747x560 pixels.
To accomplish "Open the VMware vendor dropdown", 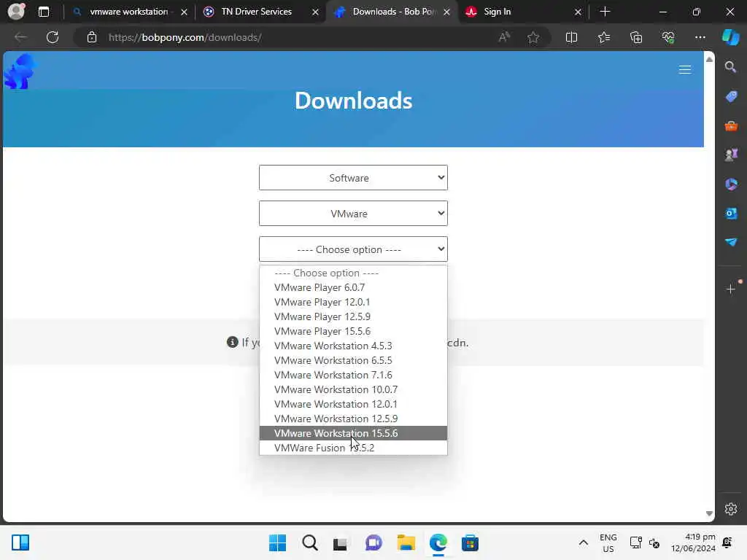I will 353,214.
